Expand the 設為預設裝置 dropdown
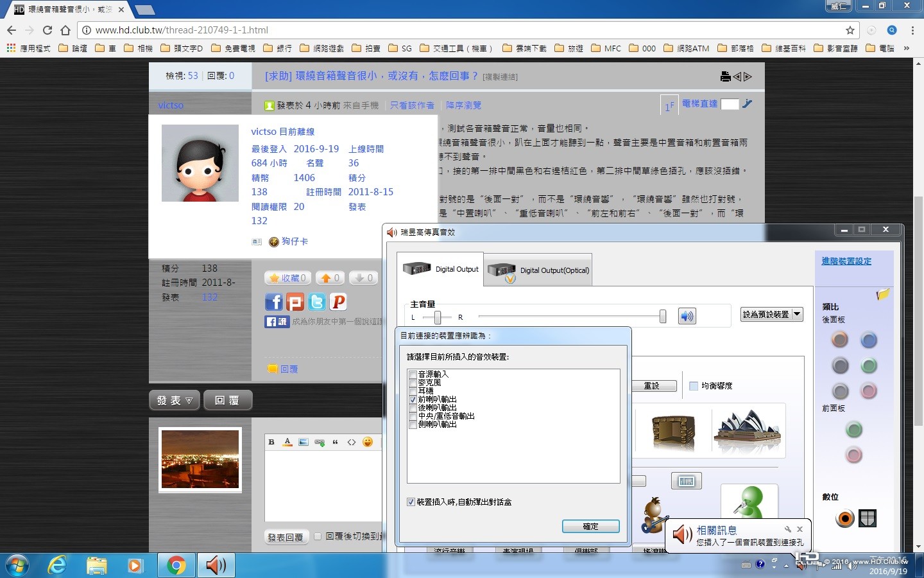This screenshot has height=578, width=924. [797, 314]
